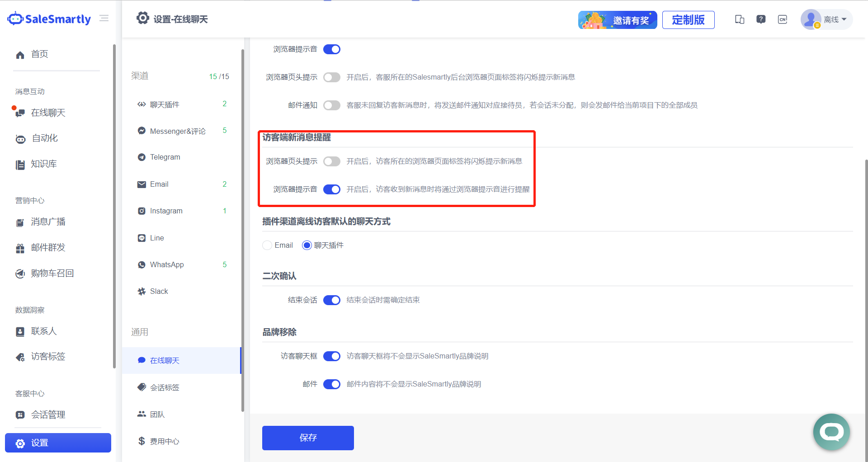Toggle the email notification switch
This screenshot has width=868, height=462.
pos(331,105)
